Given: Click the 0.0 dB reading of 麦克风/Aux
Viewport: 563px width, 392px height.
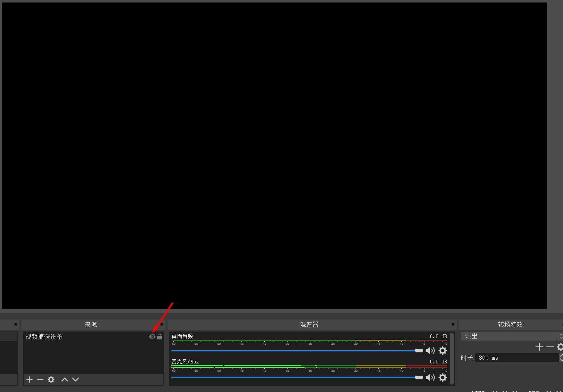Looking at the screenshot, I should (x=439, y=362).
